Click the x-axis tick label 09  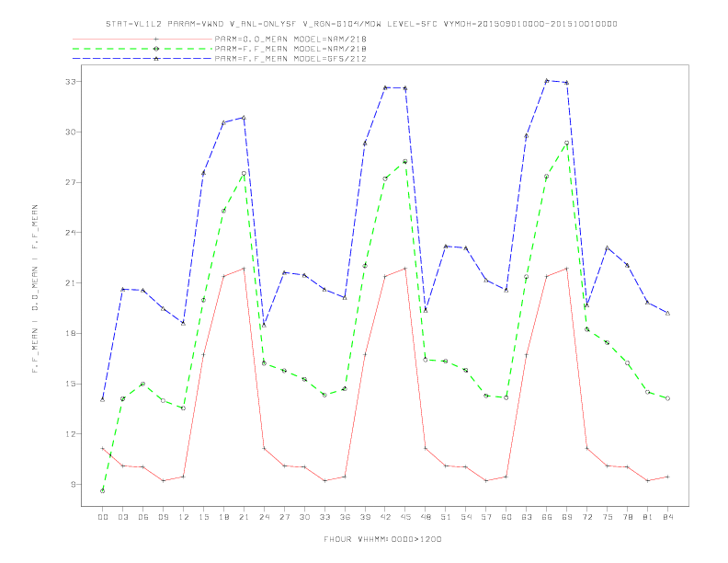click(163, 517)
